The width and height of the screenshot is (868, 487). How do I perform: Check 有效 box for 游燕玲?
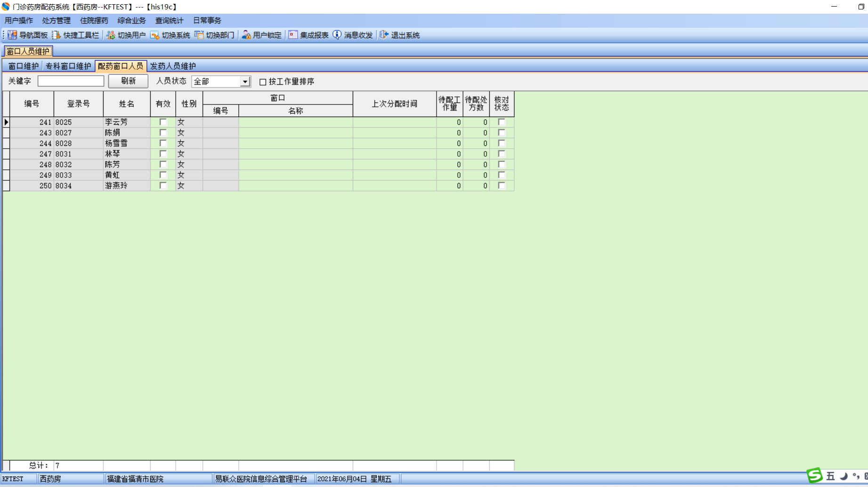coord(163,186)
